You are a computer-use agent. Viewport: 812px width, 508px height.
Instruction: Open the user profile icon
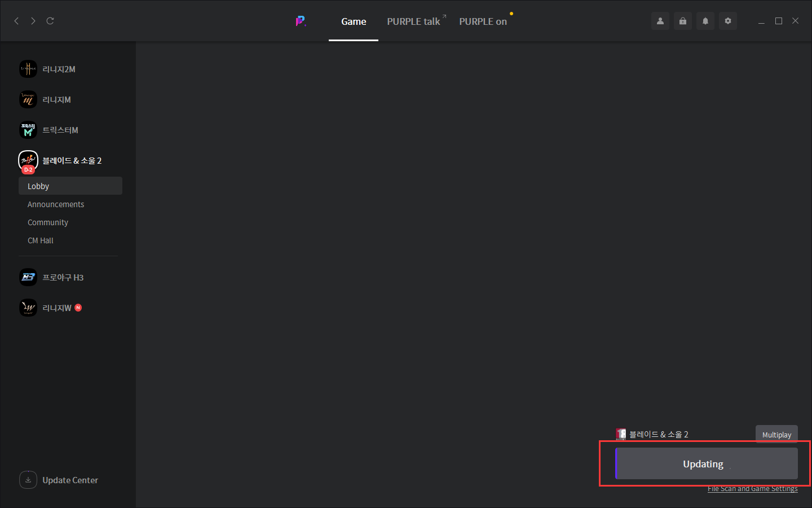point(660,21)
